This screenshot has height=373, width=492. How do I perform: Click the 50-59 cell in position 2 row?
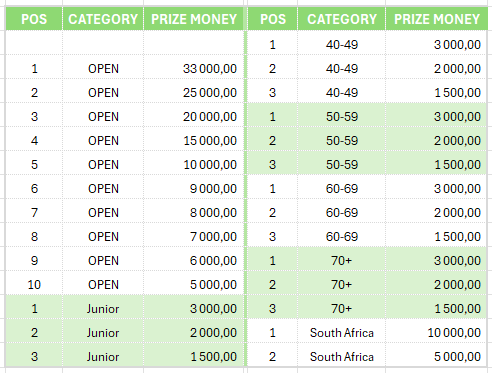tap(342, 141)
